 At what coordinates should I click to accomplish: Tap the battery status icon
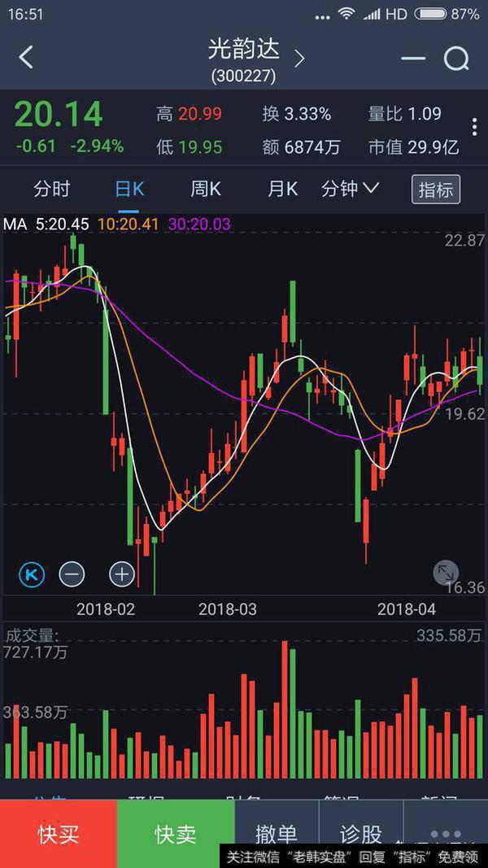point(430,14)
